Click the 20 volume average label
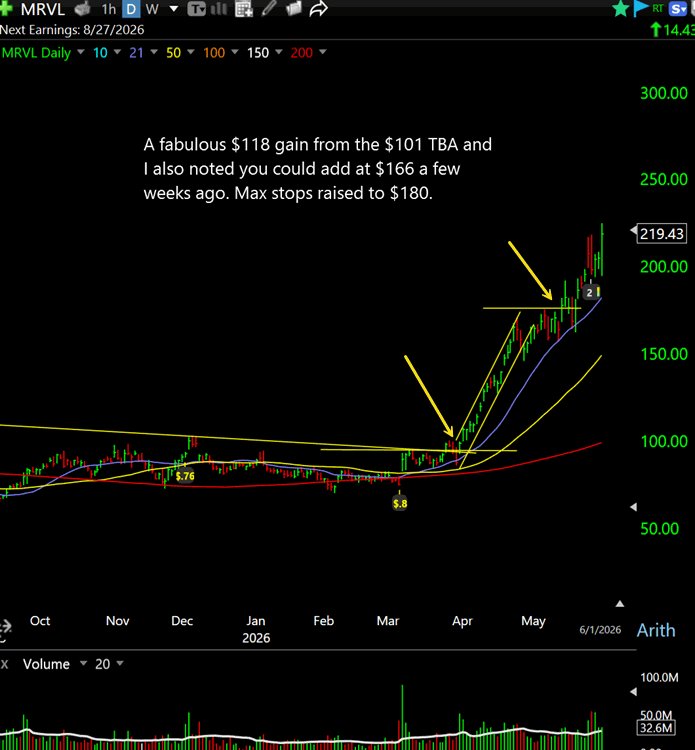This screenshot has width=695, height=750. [102, 664]
